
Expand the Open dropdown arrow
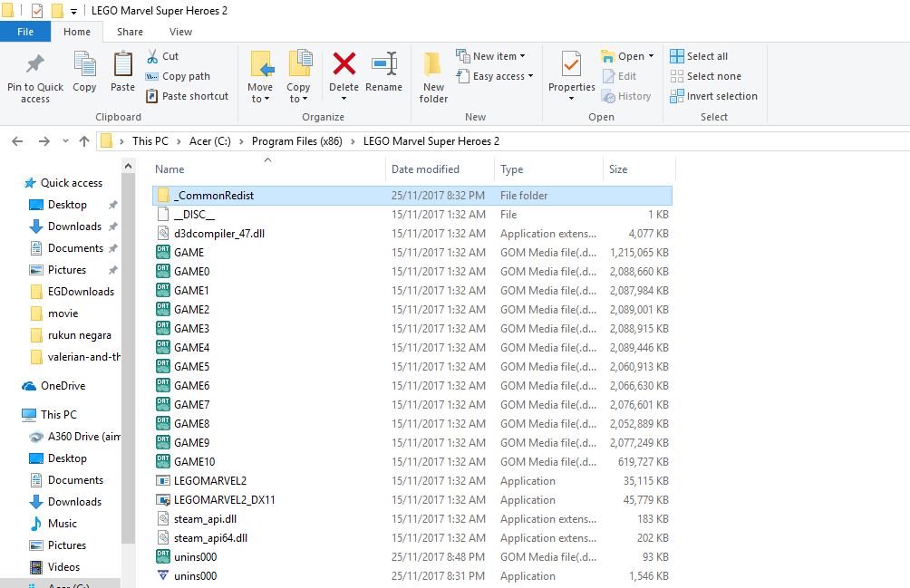pos(651,56)
